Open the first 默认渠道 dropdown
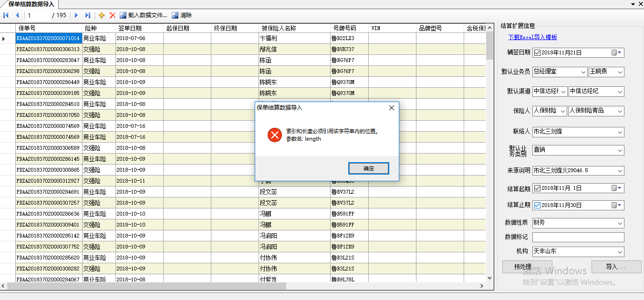Screen dimensions: 644x300 click(x=563, y=91)
